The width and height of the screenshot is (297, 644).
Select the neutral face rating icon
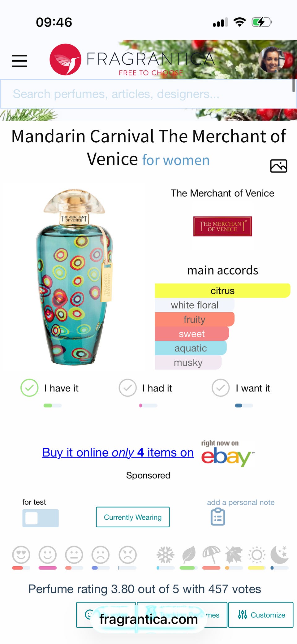point(74,555)
